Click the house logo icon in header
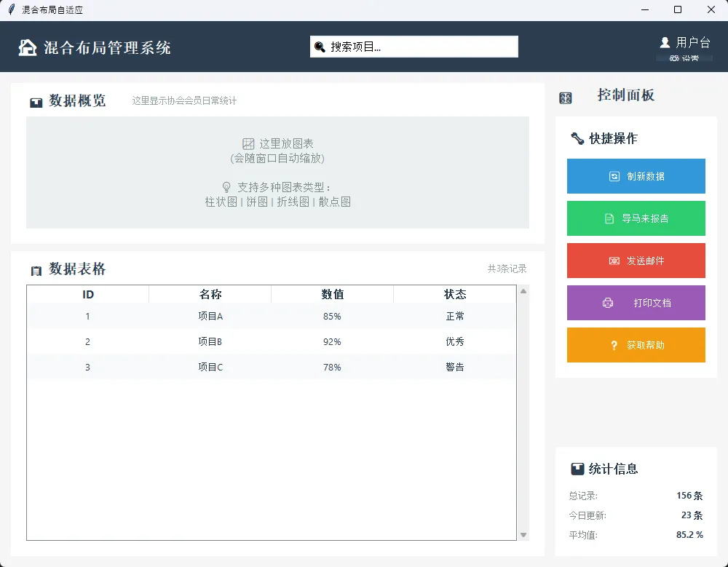The image size is (728, 567). pyautogui.click(x=28, y=48)
